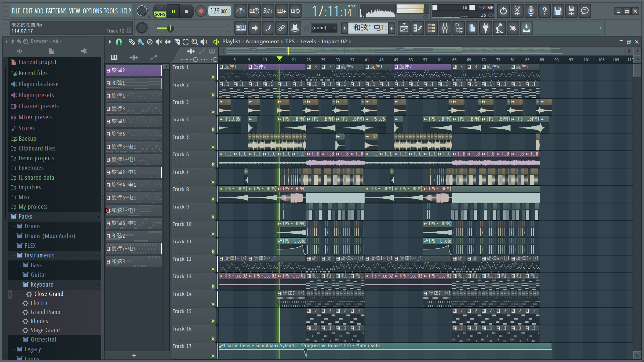This screenshot has width=644, height=362.
Task: Open the pattern selector 和弦1-电1 dropdown
Action: (368, 28)
